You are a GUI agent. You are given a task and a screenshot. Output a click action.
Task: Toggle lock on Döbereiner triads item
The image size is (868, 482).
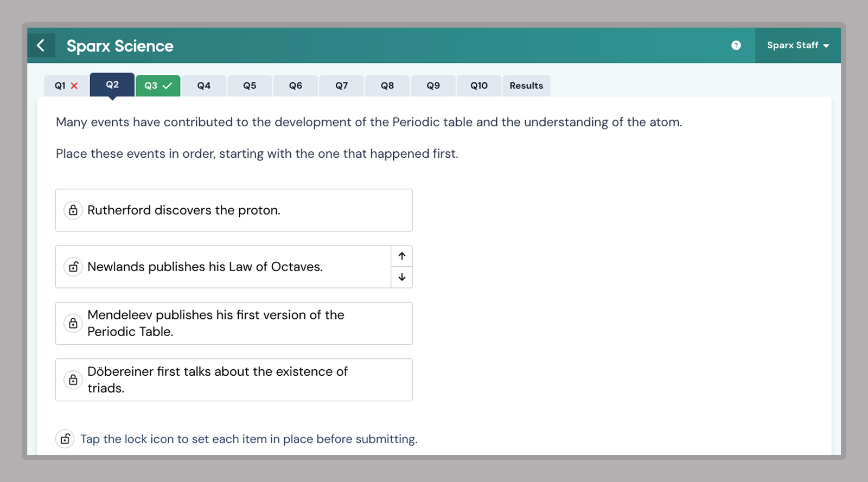pos(73,380)
